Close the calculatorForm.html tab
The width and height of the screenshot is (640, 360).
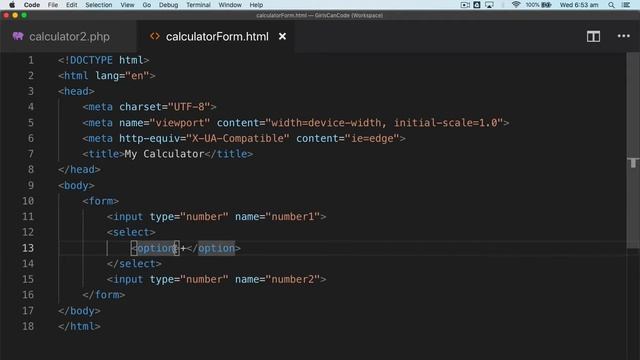[282, 36]
